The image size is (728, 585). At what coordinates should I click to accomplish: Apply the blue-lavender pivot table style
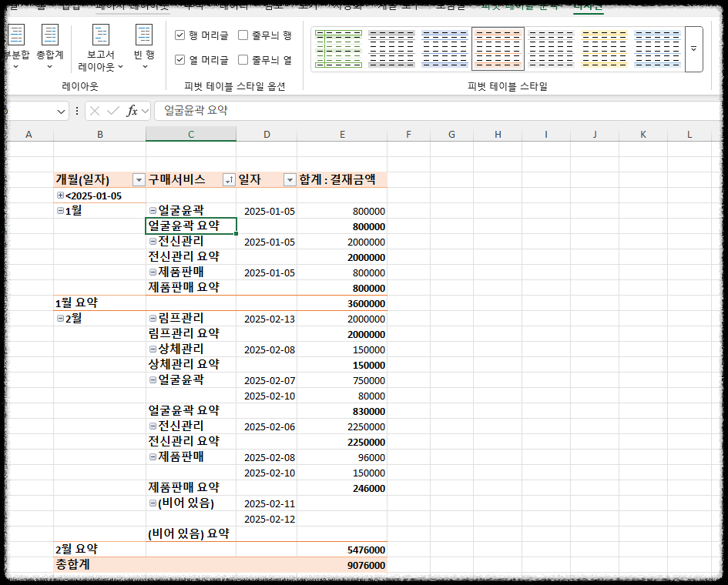click(445, 48)
